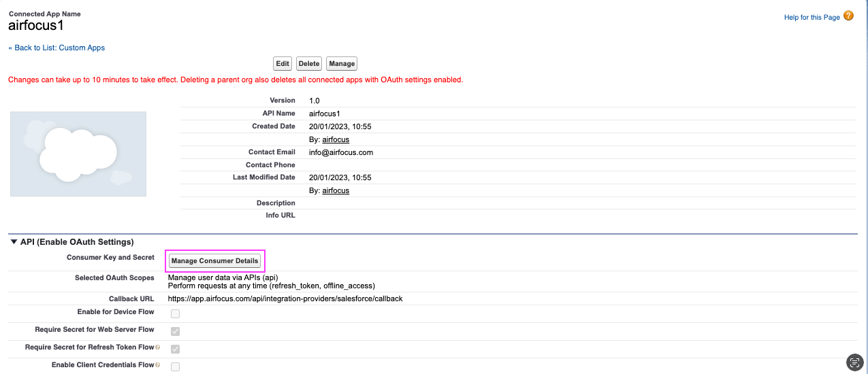Click the API Name value airfocus1
Image resolution: width=868 pixels, height=374 pixels.
coord(324,114)
